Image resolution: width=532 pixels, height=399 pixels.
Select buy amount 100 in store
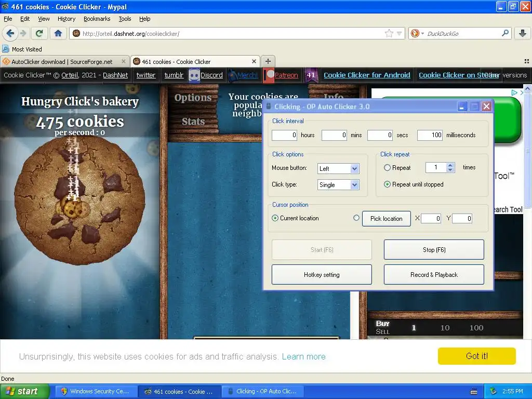pos(476,328)
